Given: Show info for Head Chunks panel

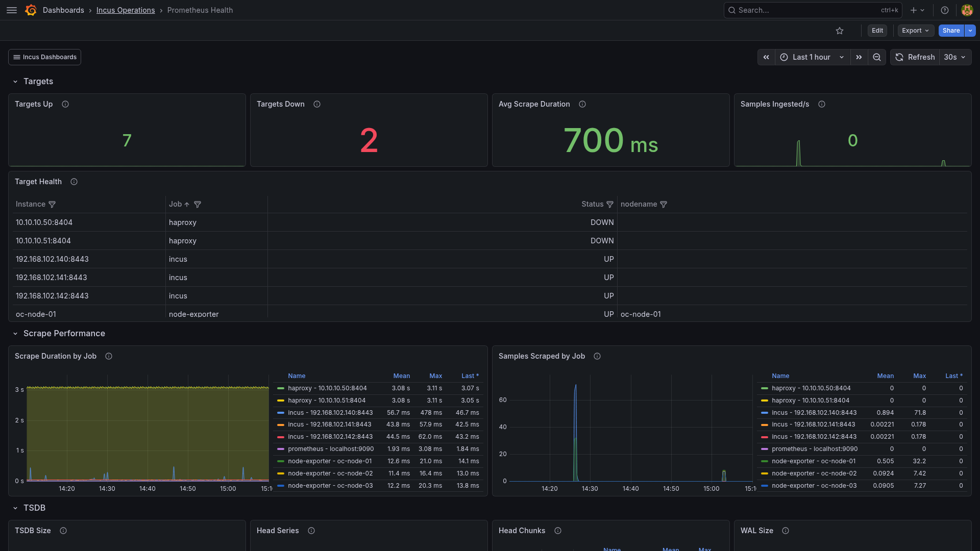Looking at the screenshot, I should pyautogui.click(x=558, y=531).
